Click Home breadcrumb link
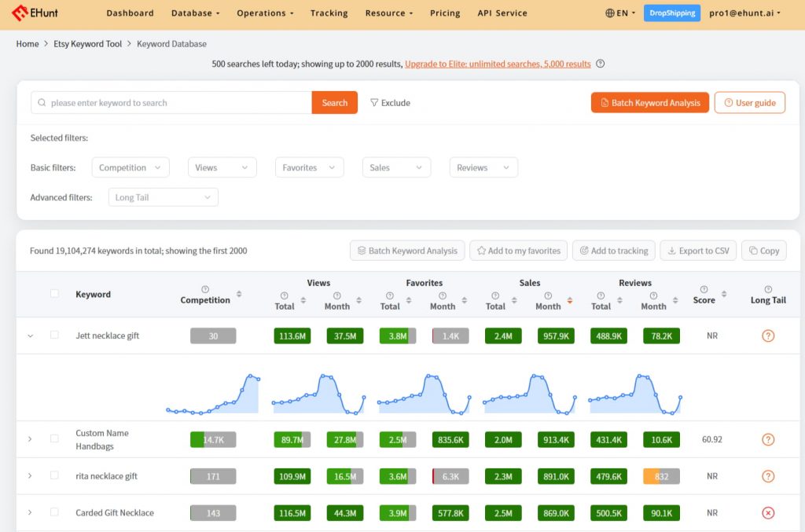The image size is (805, 532). (x=28, y=44)
